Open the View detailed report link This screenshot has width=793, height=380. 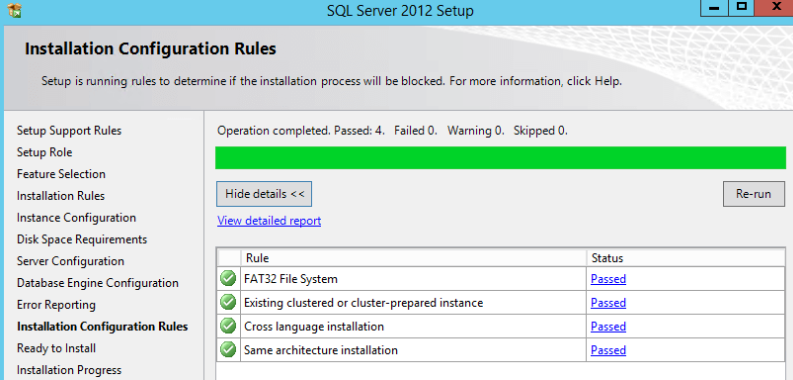pos(269,221)
